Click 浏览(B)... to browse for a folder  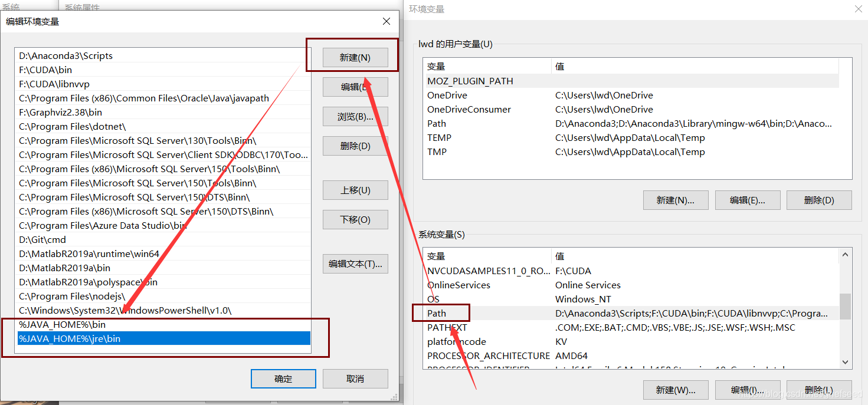[x=355, y=116]
